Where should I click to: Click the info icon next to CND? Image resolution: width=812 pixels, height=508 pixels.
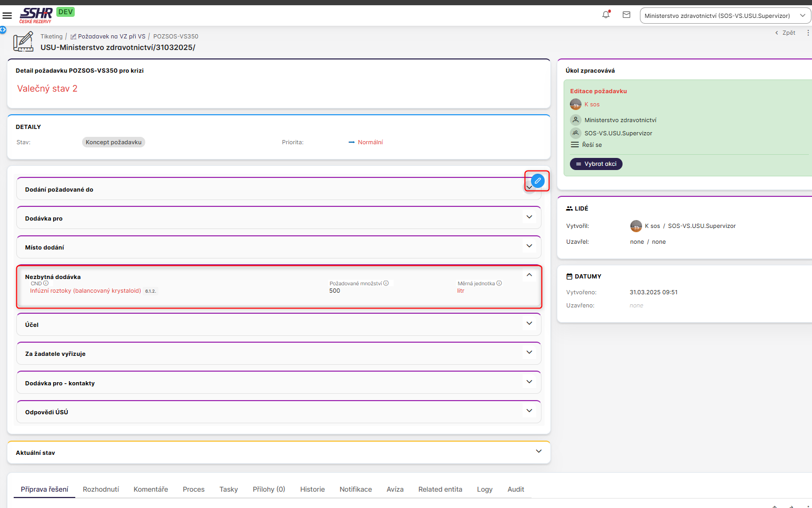pyautogui.click(x=46, y=283)
